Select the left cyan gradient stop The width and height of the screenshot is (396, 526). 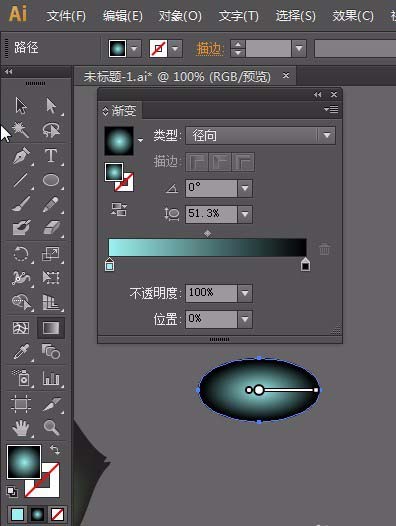click(109, 265)
